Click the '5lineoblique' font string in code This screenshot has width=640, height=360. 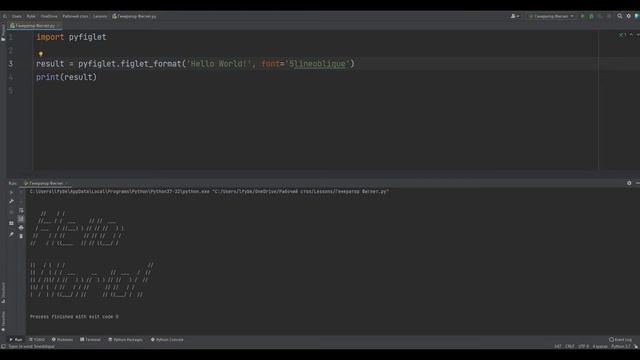tap(318, 64)
